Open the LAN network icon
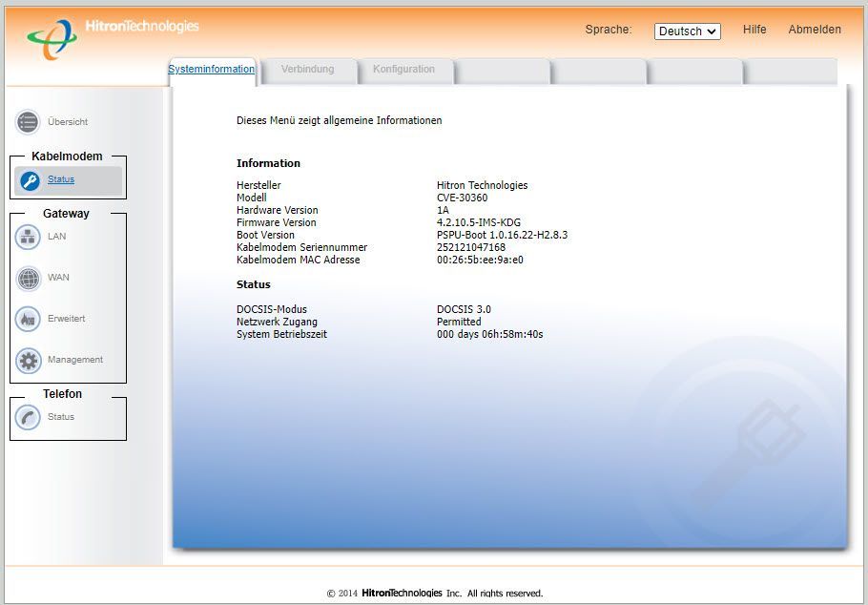868x605 pixels. 28,237
